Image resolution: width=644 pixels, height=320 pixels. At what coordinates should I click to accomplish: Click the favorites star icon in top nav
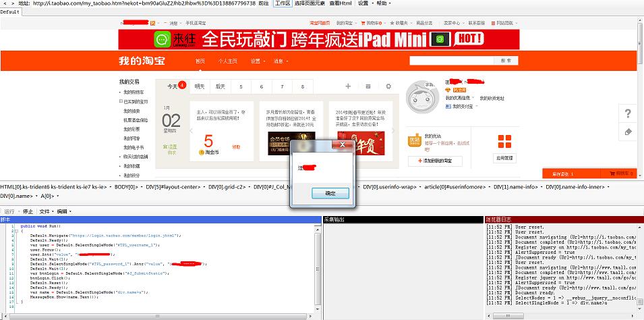pos(392,23)
